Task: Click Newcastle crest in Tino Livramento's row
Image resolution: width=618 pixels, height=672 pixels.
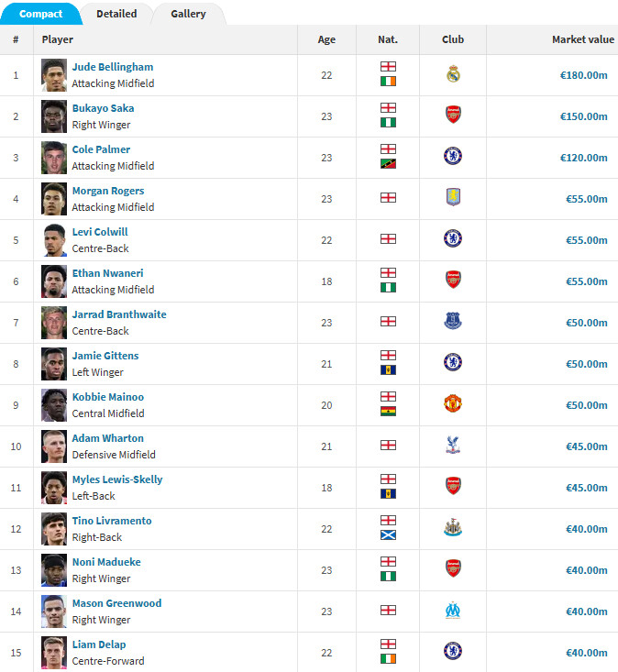Action: coord(452,528)
